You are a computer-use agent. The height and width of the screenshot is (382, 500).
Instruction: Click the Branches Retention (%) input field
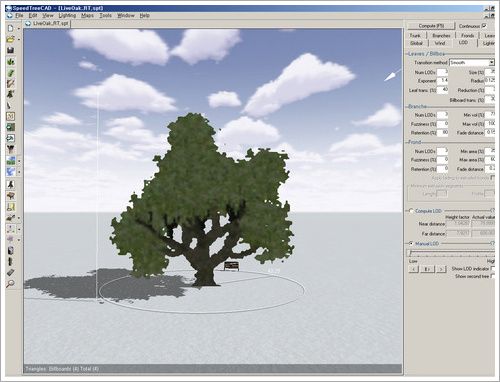(442, 132)
